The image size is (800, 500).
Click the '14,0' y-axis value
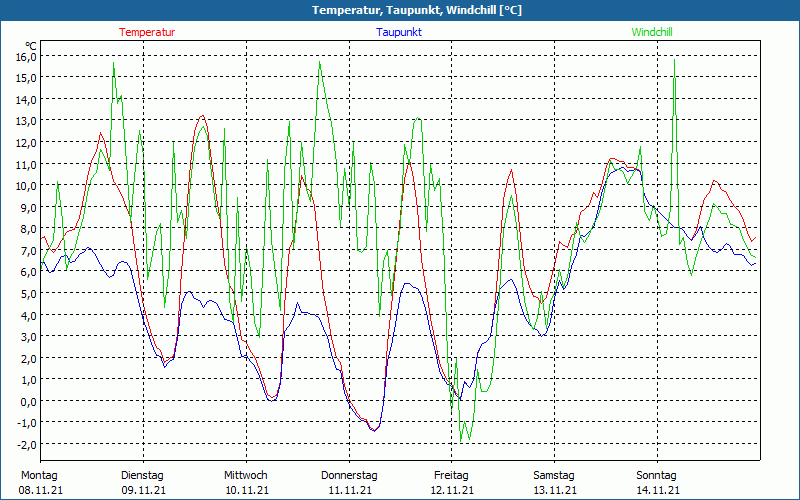[x=26, y=100]
